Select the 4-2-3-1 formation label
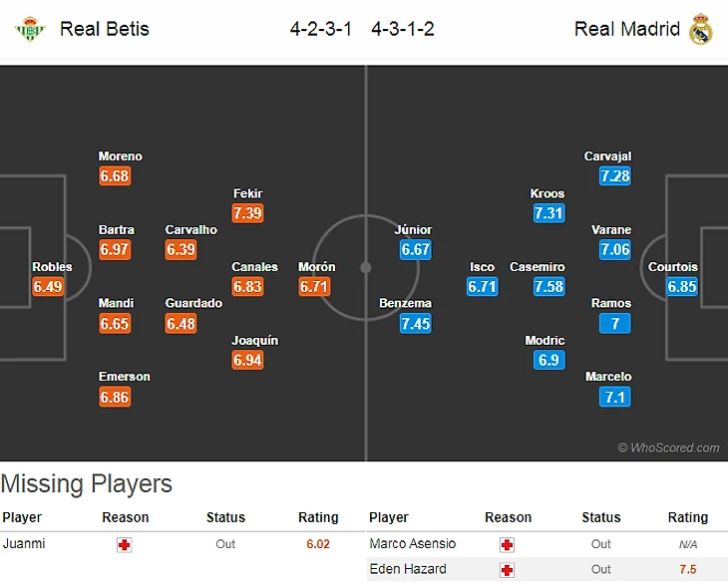The width and height of the screenshot is (728, 585). coord(323,29)
